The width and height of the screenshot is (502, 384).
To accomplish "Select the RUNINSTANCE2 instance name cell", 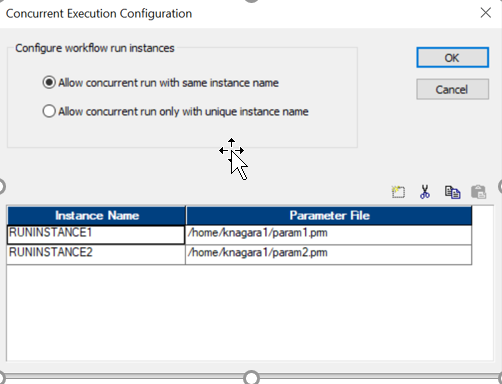I will tap(96, 255).
